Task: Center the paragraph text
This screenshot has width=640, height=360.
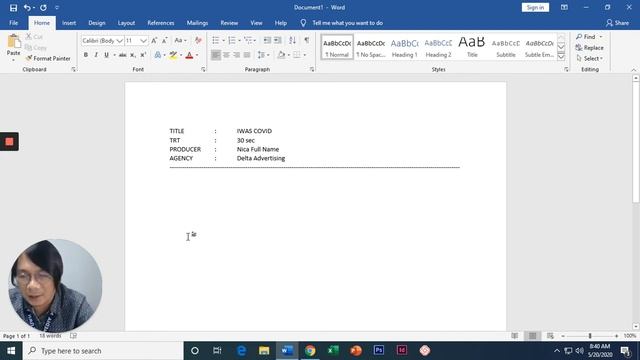Action: 226,55
